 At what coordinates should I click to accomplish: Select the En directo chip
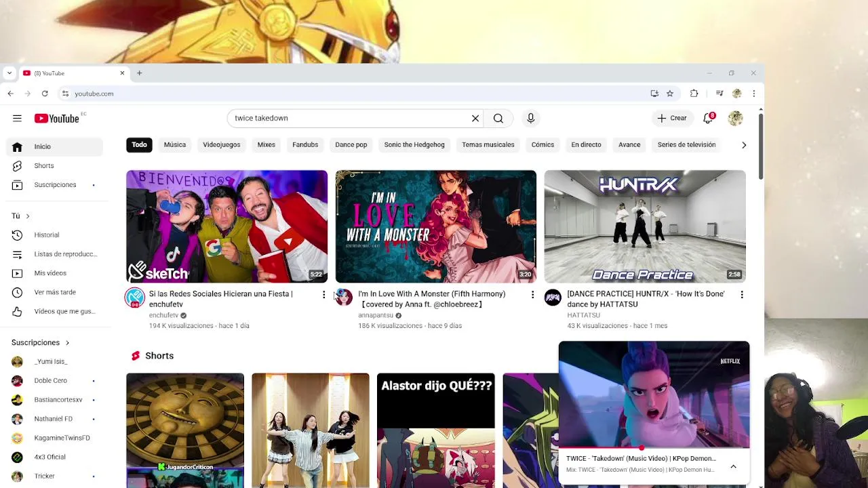point(586,144)
